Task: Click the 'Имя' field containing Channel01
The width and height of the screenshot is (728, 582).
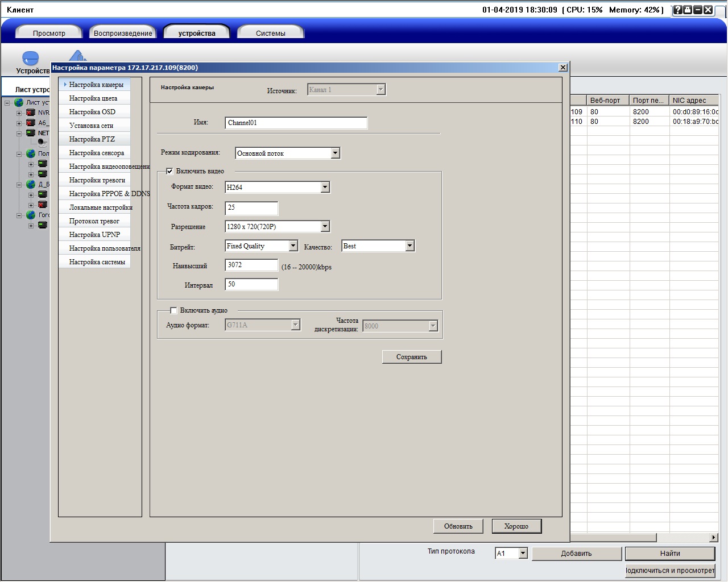Action: point(296,123)
